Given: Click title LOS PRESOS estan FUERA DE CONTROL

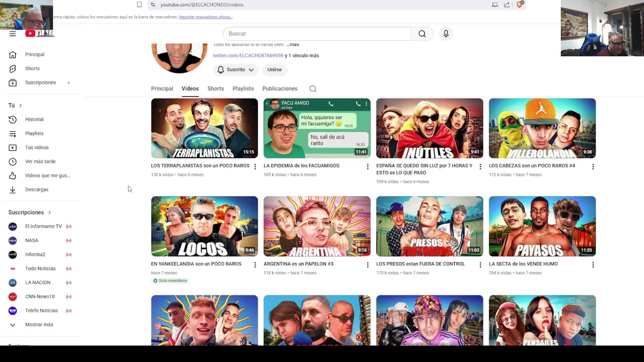Looking at the screenshot, I should pyautogui.click(x=421, y=264).
